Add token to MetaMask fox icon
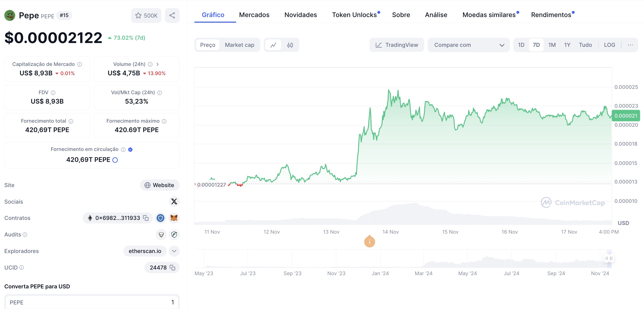The height and width of the screenshot is (309, 644). pyautogui.click(x=174, y=218)
